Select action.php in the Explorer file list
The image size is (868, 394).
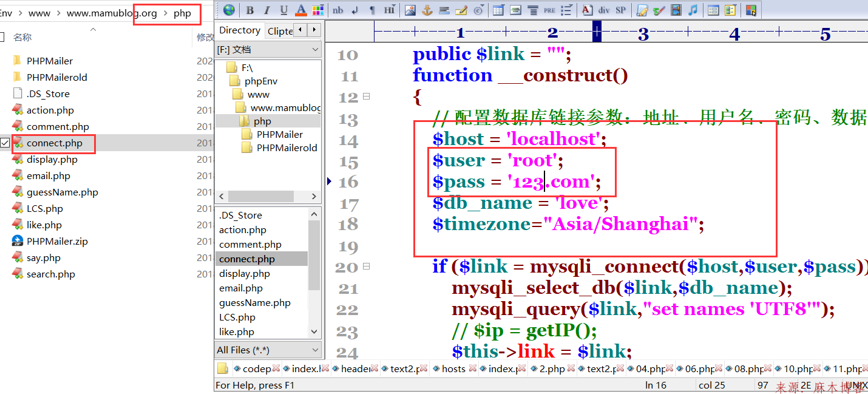pyautogui.click(x=50, y=110)
